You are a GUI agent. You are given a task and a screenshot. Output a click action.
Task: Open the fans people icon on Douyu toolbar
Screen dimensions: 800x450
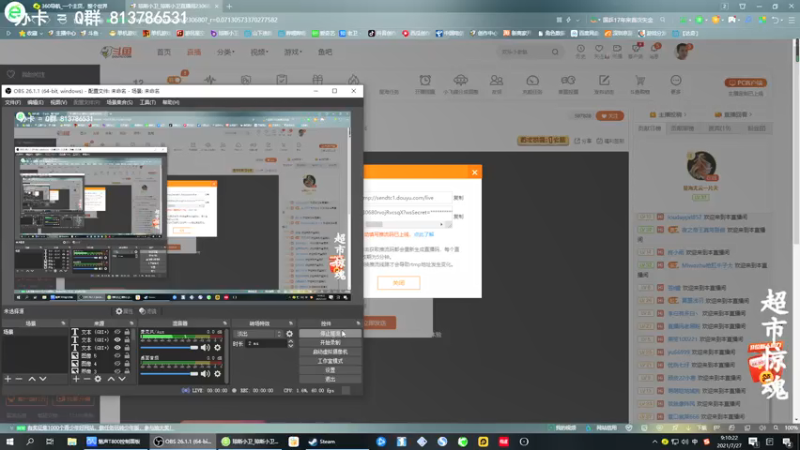pos(496,81)
